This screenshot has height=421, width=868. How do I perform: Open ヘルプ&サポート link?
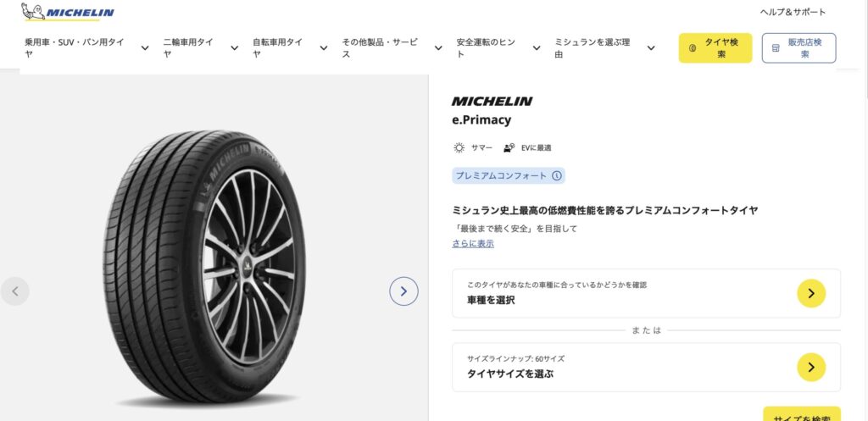coord(793,12)
